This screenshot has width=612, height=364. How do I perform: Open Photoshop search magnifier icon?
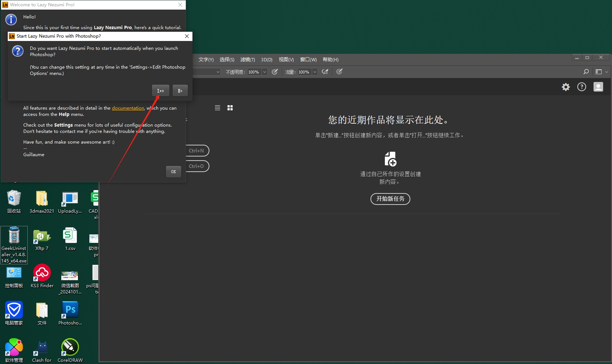586,72
